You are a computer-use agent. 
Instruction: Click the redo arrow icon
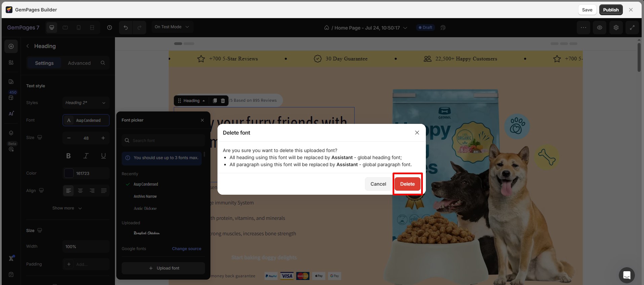coord(139,28)
